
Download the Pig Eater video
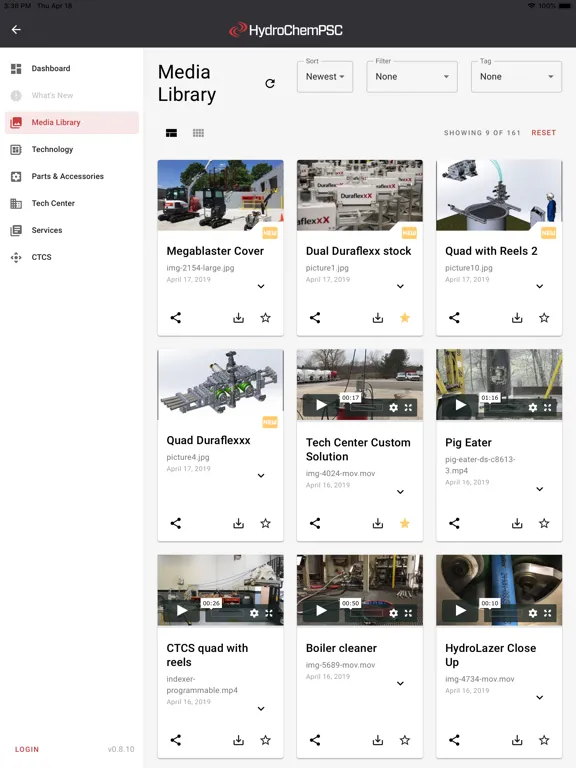517,524
